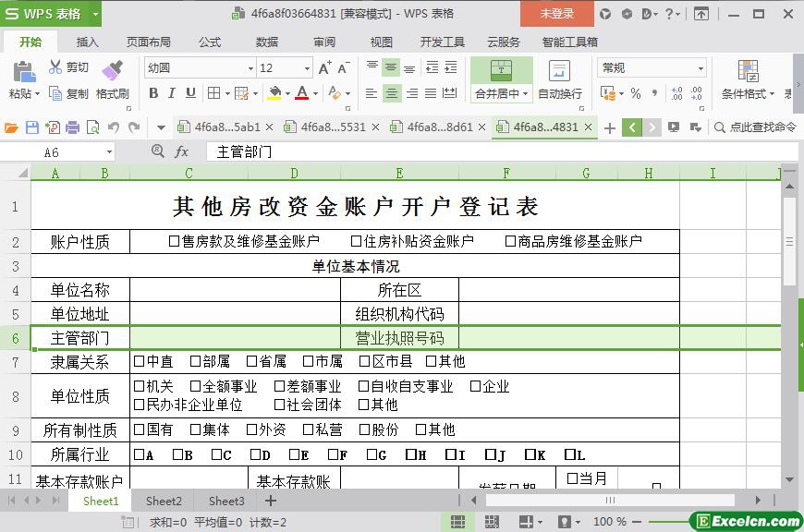Check the 中直 box in 隶属关系 row
The width and height of the screenshot is (804, 532).
(139, 361)
